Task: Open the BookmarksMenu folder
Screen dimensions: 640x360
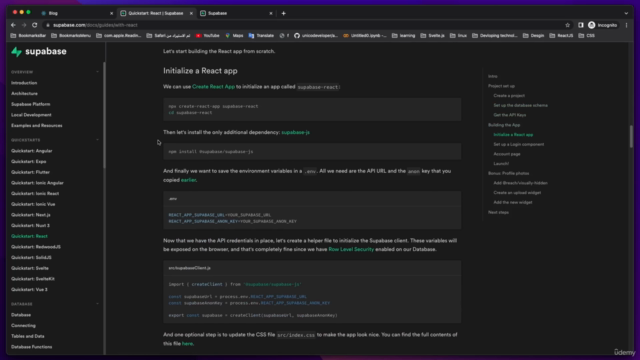Action: [71, 36]
